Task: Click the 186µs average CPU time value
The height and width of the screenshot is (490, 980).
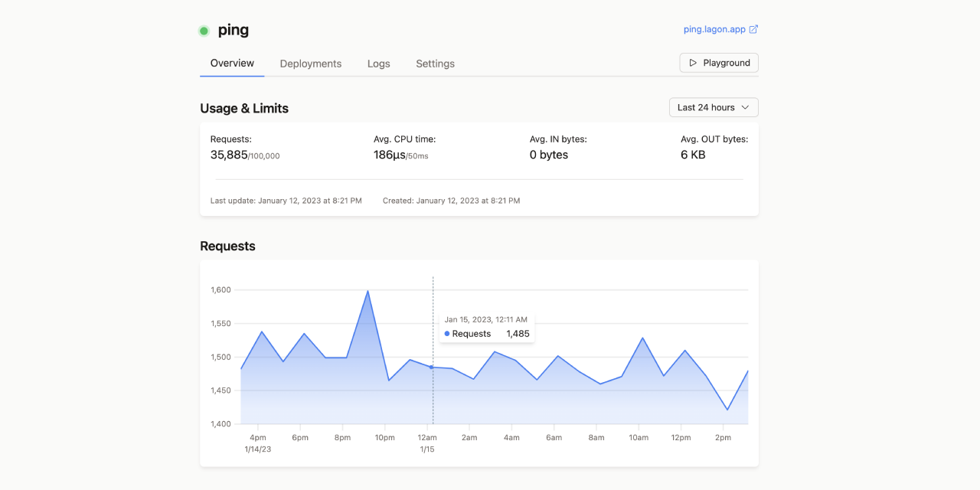Action: click(389, 155)
